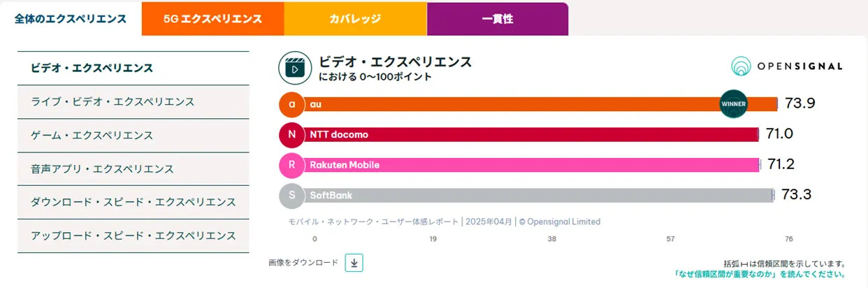Click the au operator circle icon
Image resolution: width=868 pixels, height=288 pixels.
point(291,104)
